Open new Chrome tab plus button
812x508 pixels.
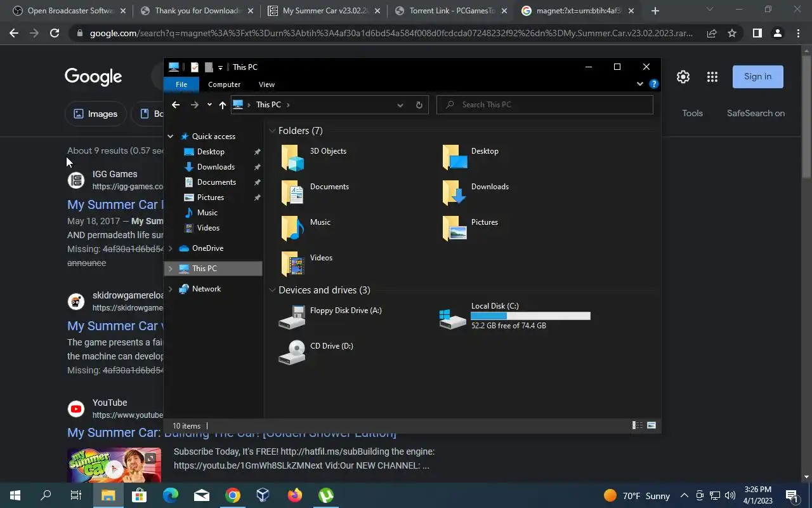point(655,11)
